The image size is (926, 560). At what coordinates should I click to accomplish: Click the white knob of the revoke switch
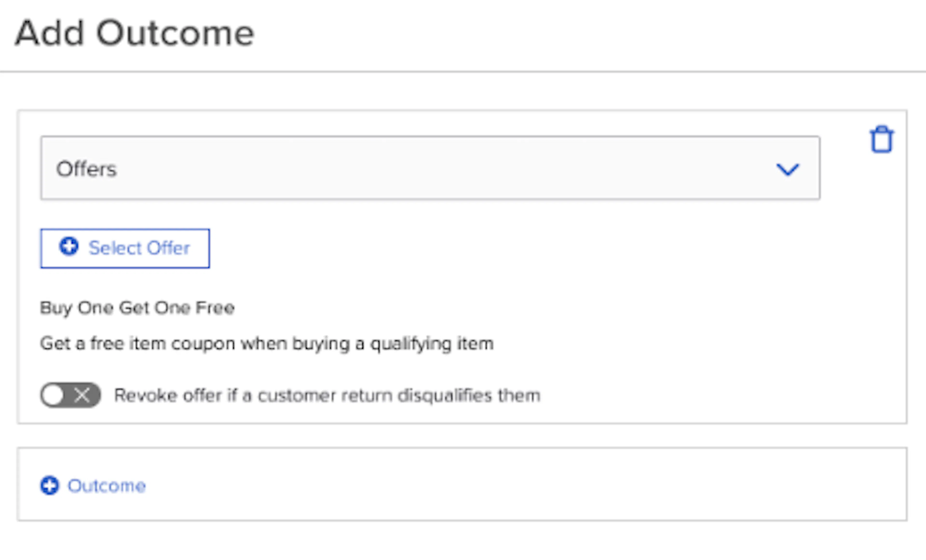53,395
